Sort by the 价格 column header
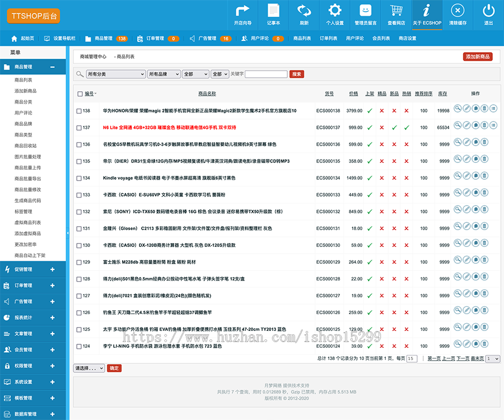 coord(353,94)
